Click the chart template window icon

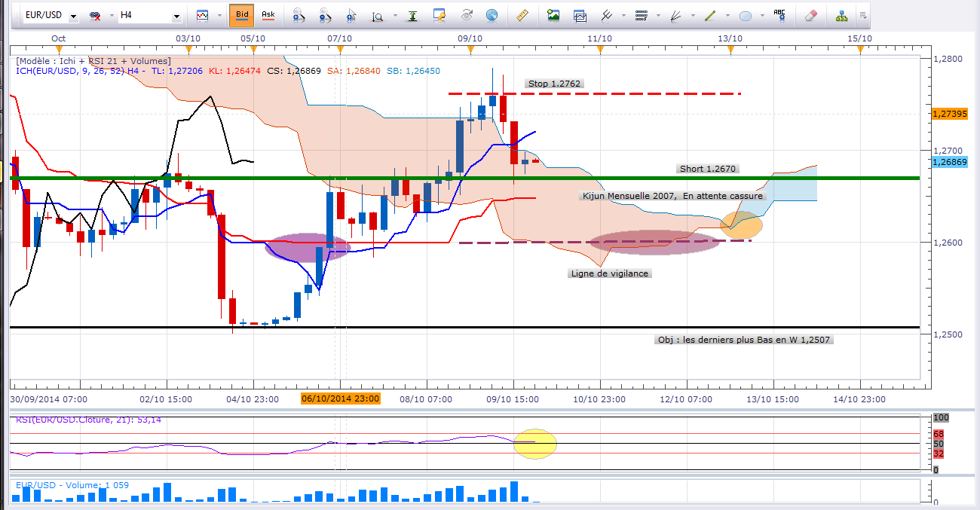(x=580, y=15)
